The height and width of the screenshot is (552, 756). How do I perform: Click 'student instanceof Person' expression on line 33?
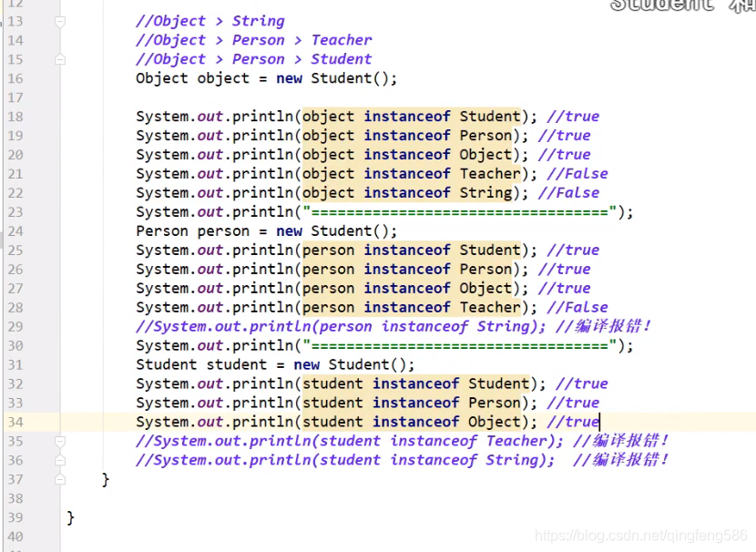pyautogui.click(x=412, y=403)
